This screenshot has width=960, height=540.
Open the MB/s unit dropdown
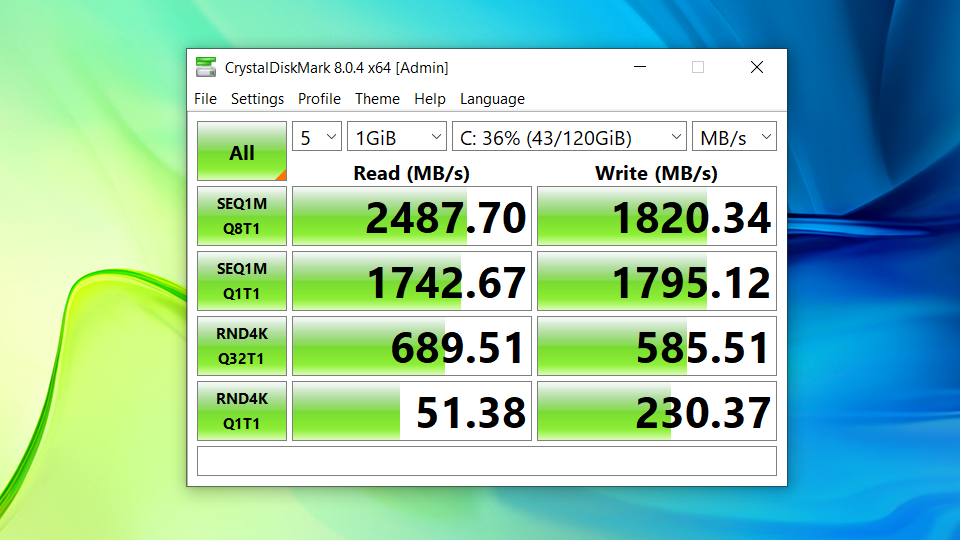(734, 137)
